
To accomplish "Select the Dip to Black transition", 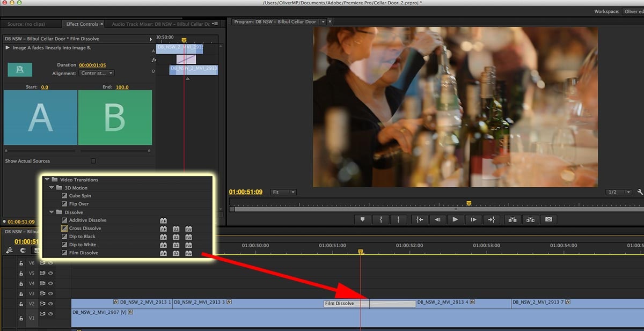I will [x=82, y=237].
